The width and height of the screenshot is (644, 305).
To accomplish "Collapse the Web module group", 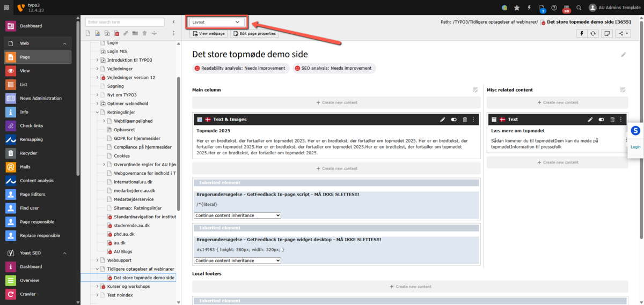I will pyautogui.click(x=64, y=43).
